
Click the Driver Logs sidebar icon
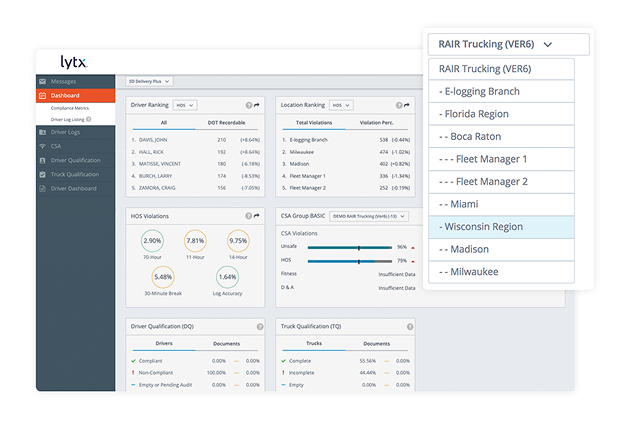click(x=42, y=132)
